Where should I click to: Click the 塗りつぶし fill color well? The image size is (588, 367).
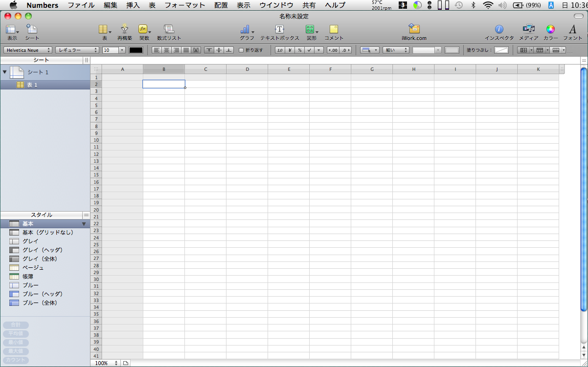pos(501,50)
